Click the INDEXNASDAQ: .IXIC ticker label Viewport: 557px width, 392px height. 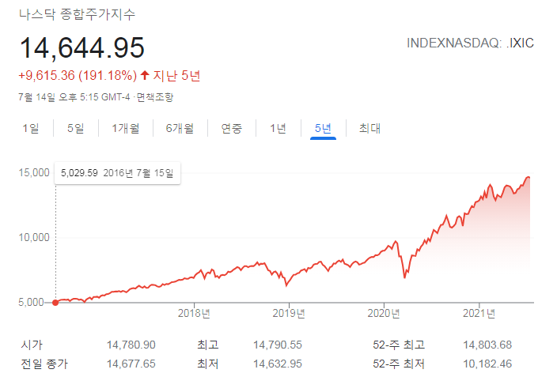tap(470, 43)
